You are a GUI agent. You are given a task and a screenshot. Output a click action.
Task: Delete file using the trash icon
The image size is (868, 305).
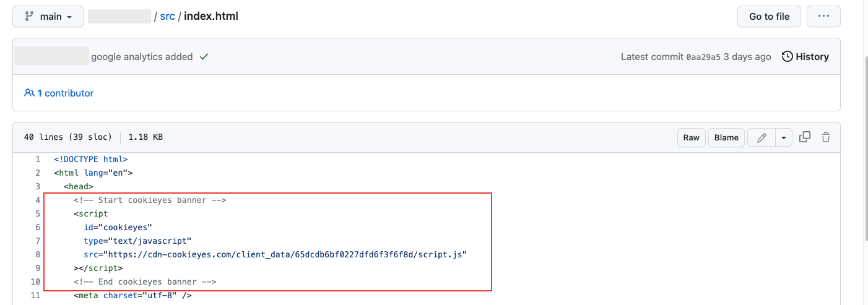(826, 137)
